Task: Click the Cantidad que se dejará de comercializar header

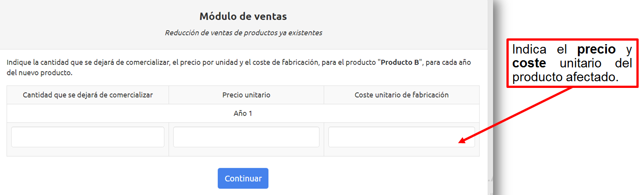Action: (x=88, y=95)
